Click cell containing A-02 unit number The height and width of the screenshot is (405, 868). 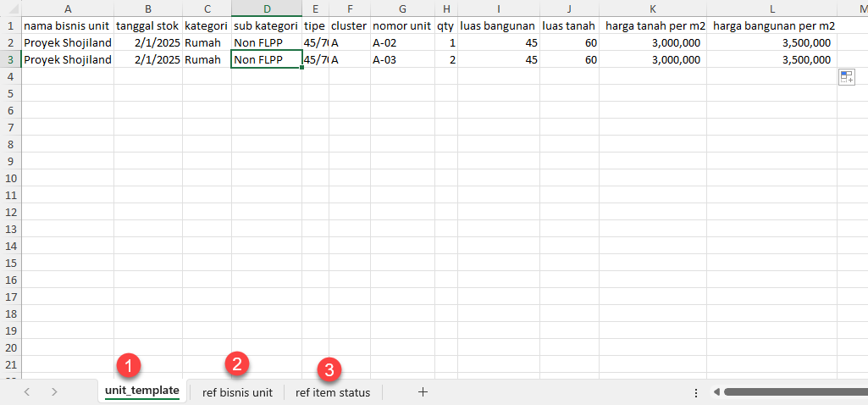[402, 42]
